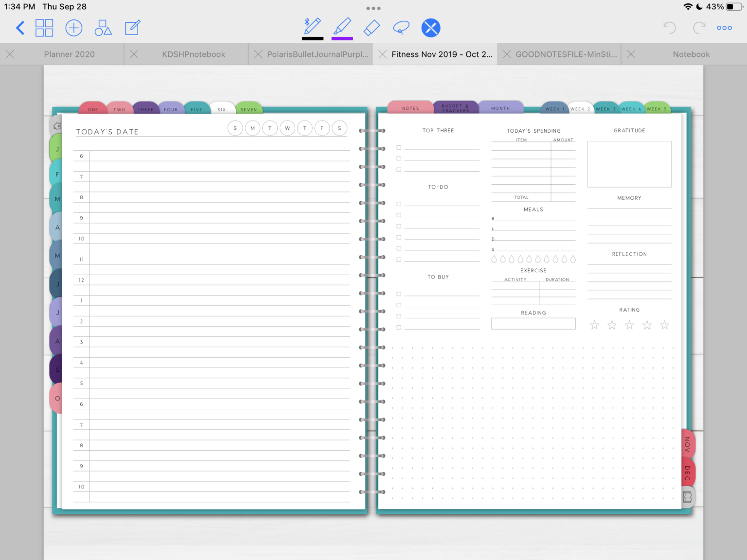747x560 pixels.
Task: Select the pen tool
Action: 312,27
